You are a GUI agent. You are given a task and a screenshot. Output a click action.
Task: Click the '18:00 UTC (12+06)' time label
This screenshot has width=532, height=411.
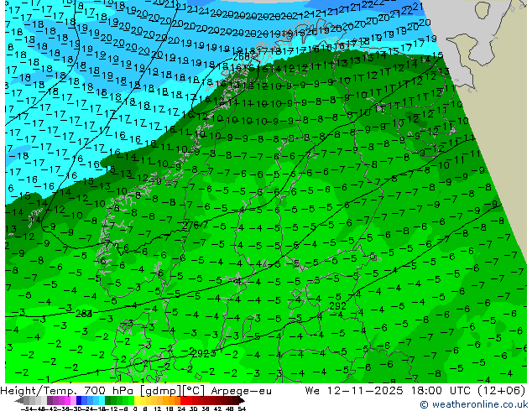pyautogui.click(x=468, y=391)
